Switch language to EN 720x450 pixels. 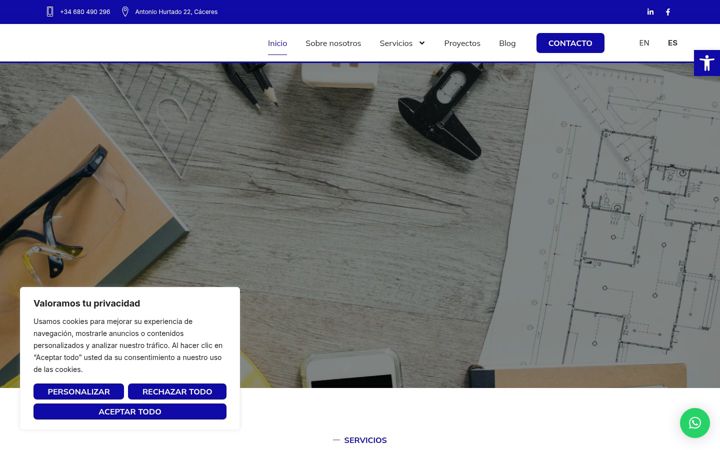[644, 43]
